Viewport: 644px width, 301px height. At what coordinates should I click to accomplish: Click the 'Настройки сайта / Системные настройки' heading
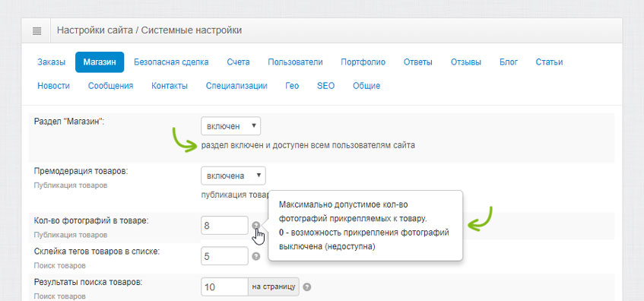[149, 30]
